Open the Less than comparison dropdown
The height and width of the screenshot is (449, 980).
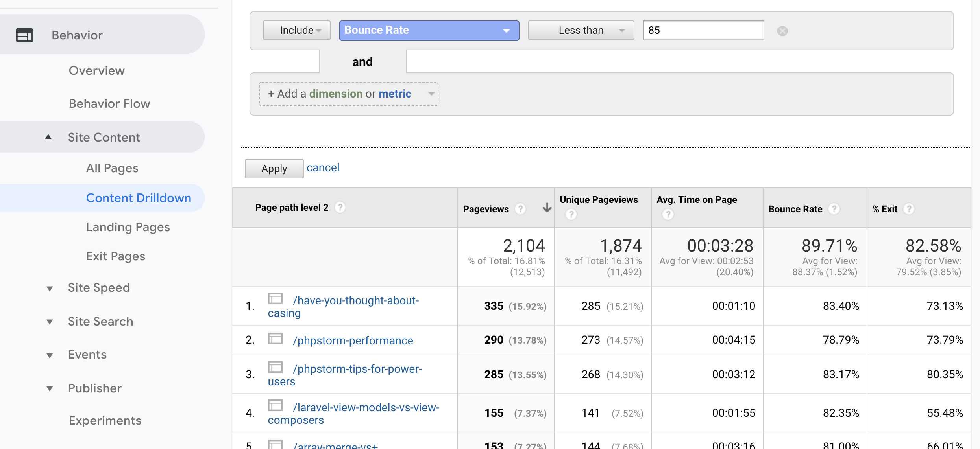pyautogui.click(x=581, y=31)
